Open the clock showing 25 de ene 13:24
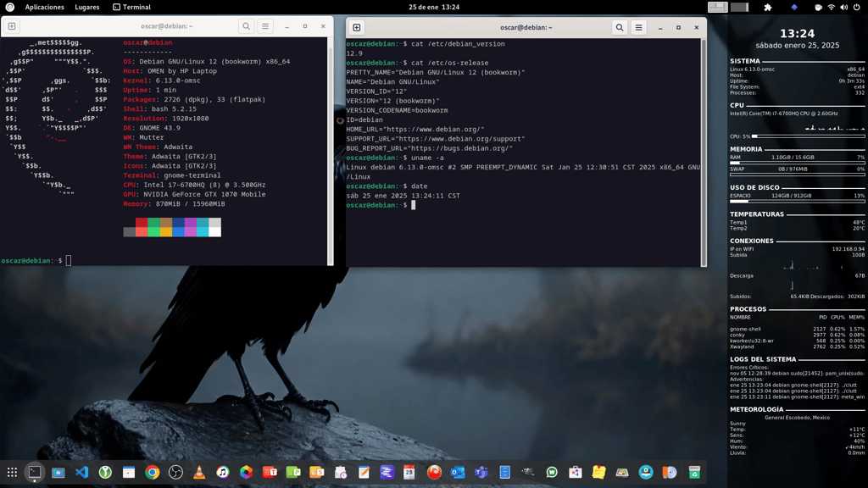 (x=434, y=7)
